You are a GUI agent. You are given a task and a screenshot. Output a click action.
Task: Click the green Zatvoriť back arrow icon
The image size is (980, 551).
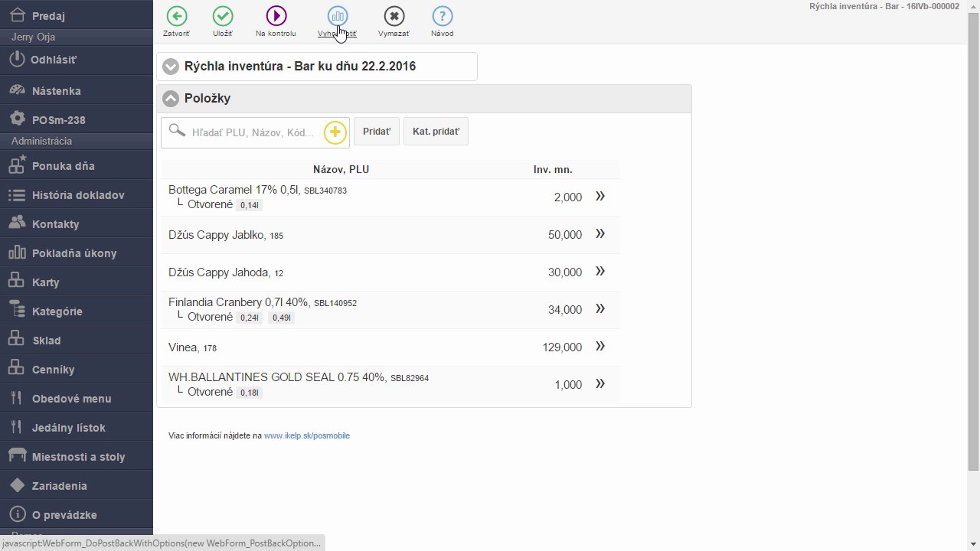click(x=177, y=15)
